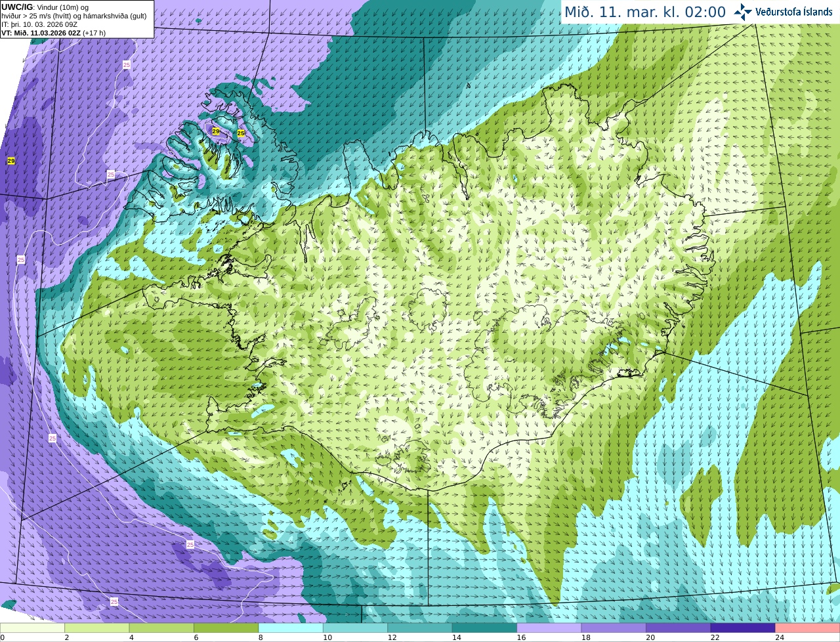The width and height of the screenshot is (840, 642).
Task: Click the yellow 25 gust label
Action: 241,133
